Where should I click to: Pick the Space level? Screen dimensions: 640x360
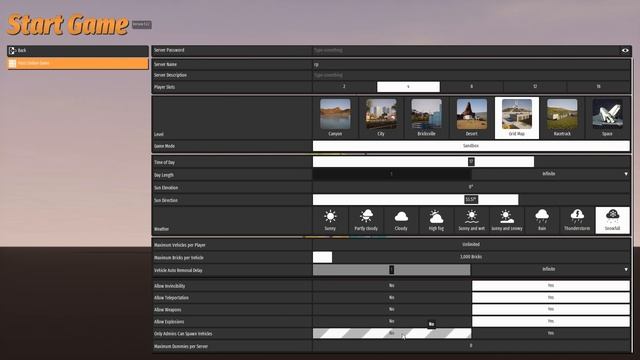click(607, 118)
